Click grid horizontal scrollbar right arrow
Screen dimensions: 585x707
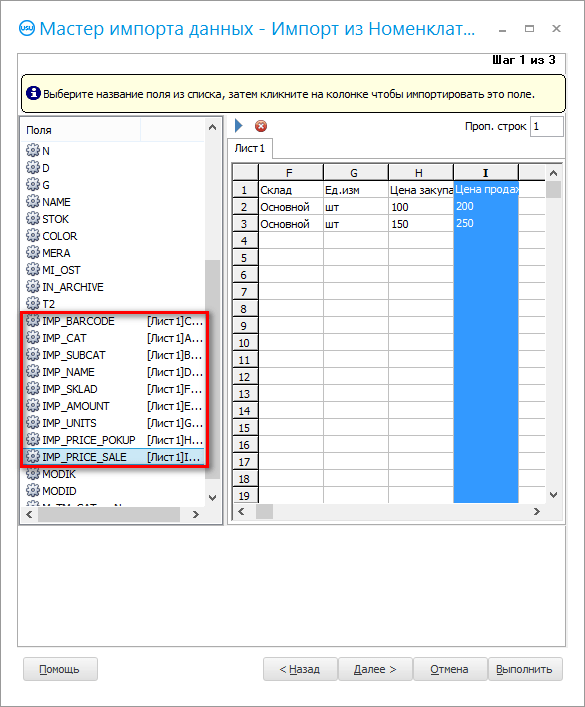[537, 511]
